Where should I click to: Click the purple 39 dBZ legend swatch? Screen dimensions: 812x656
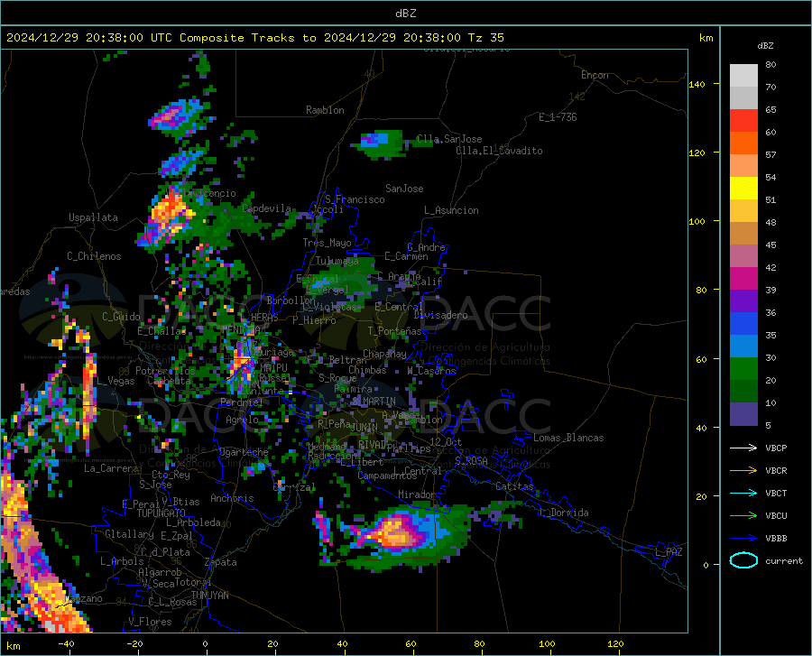(x=743, y=300)
